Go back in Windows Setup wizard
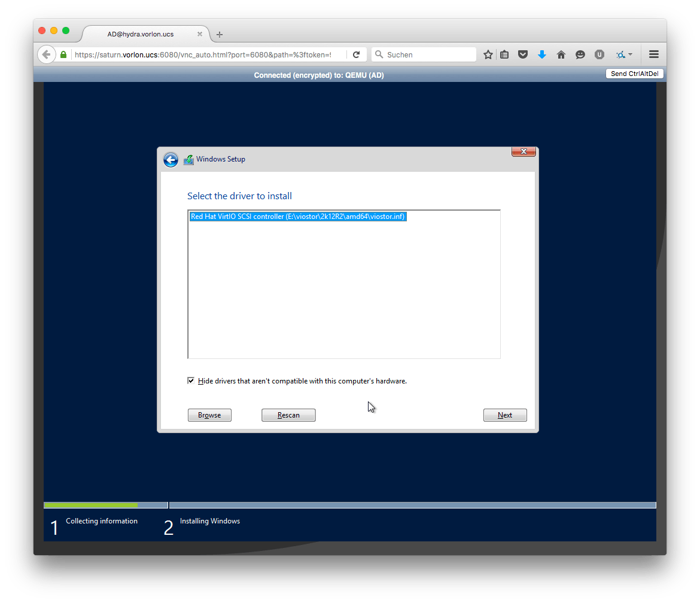 point(171,160)
